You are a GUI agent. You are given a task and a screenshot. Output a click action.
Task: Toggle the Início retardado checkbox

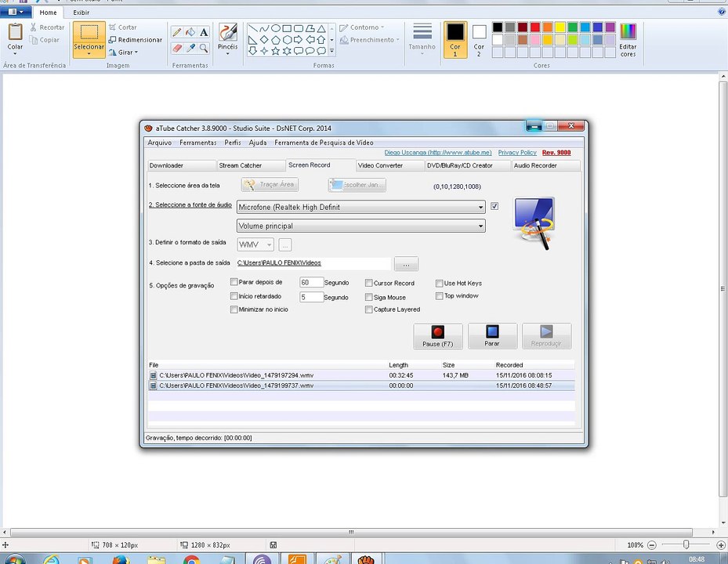[234, 295]
